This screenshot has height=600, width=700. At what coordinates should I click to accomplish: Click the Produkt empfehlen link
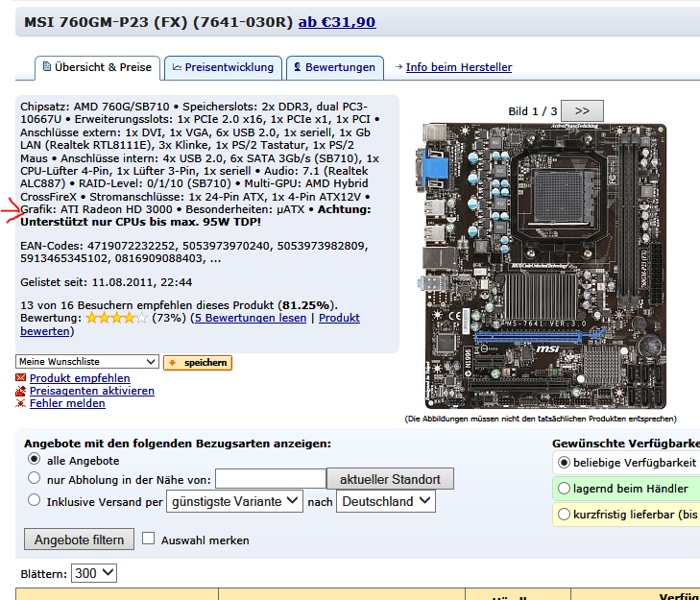[80, 378]
